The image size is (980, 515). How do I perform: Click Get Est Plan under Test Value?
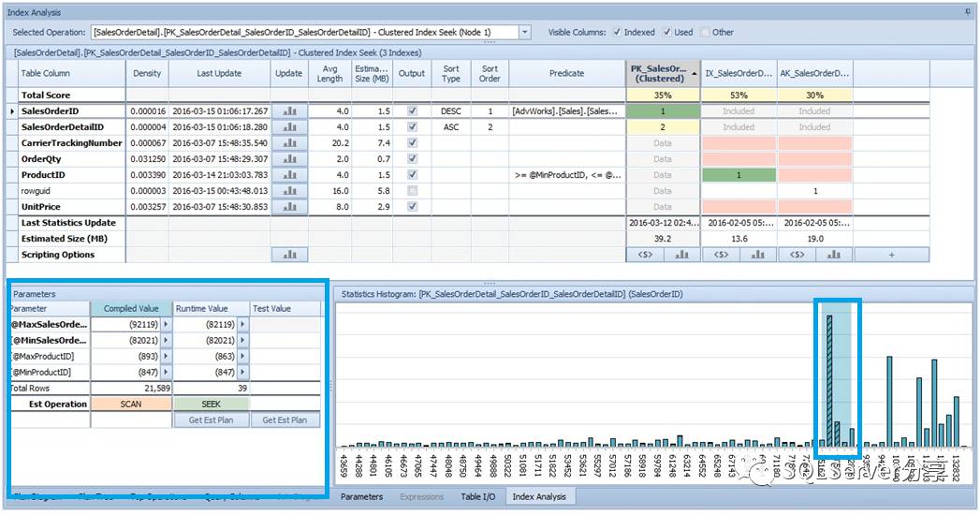click(285, 420)
